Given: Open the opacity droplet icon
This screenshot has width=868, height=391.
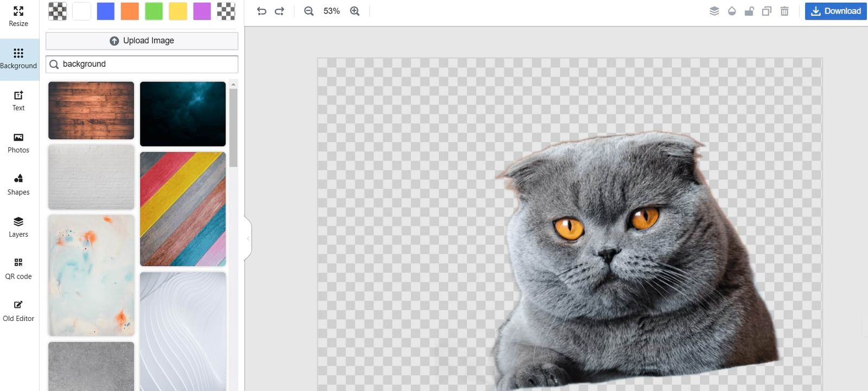Looking at the screenshot, I should [732, 11].
